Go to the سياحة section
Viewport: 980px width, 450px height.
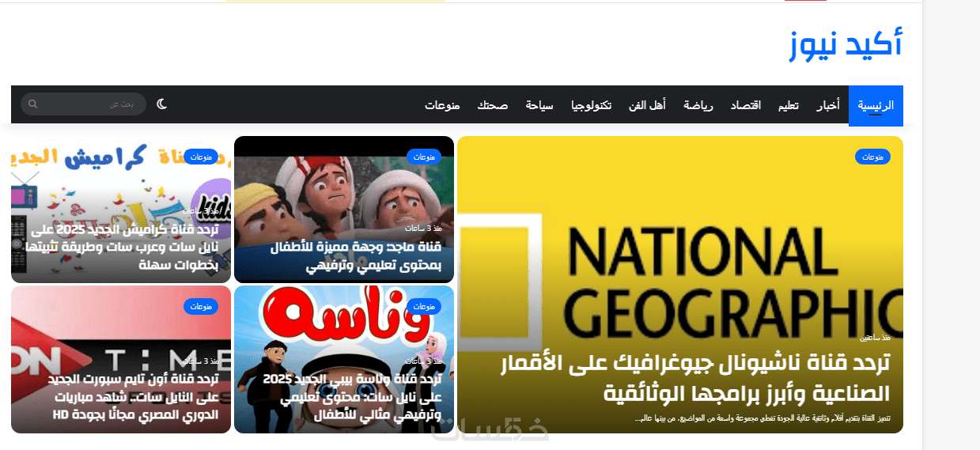click(x=539, y=105)
